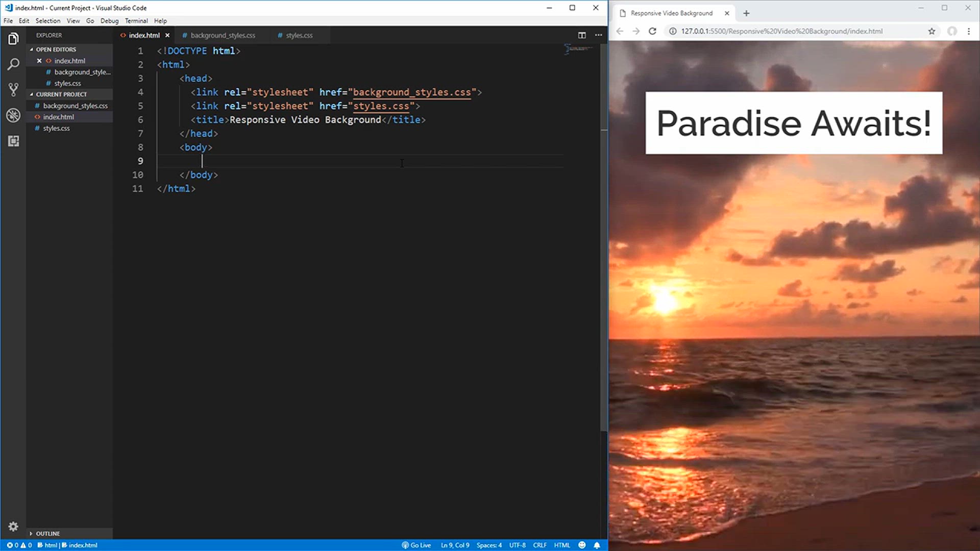Go back in the Chrome browser
980x551 pixels.
coord(620,31)
